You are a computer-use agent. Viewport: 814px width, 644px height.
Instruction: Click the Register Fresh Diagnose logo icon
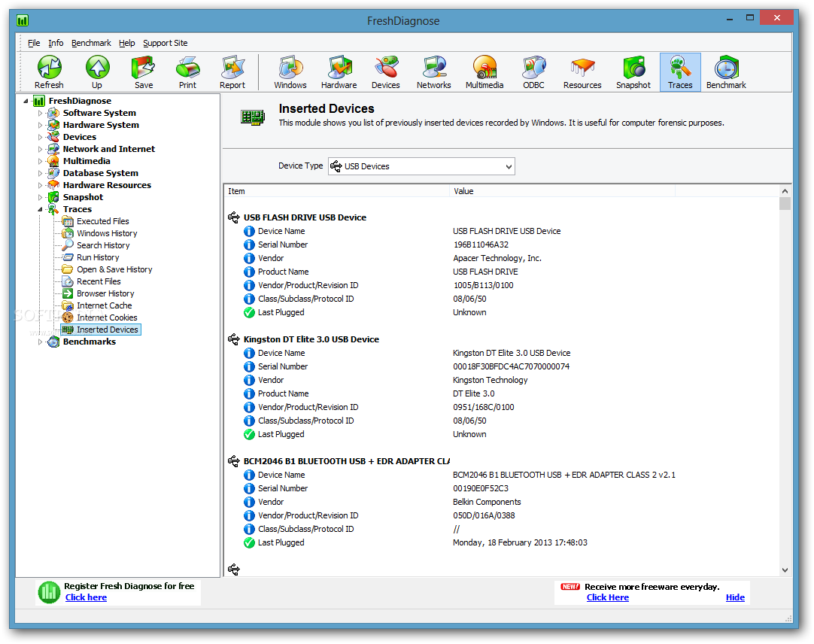(50, 593)
